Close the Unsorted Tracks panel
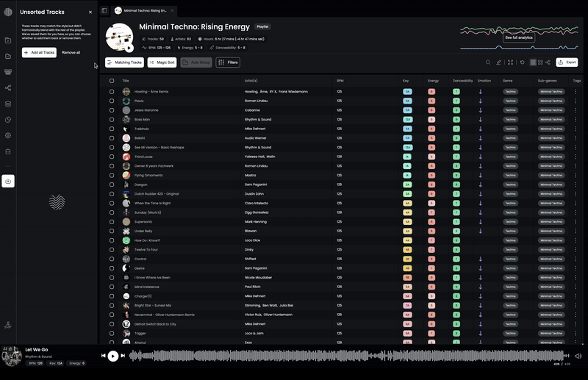 click(x=90, y=12)
